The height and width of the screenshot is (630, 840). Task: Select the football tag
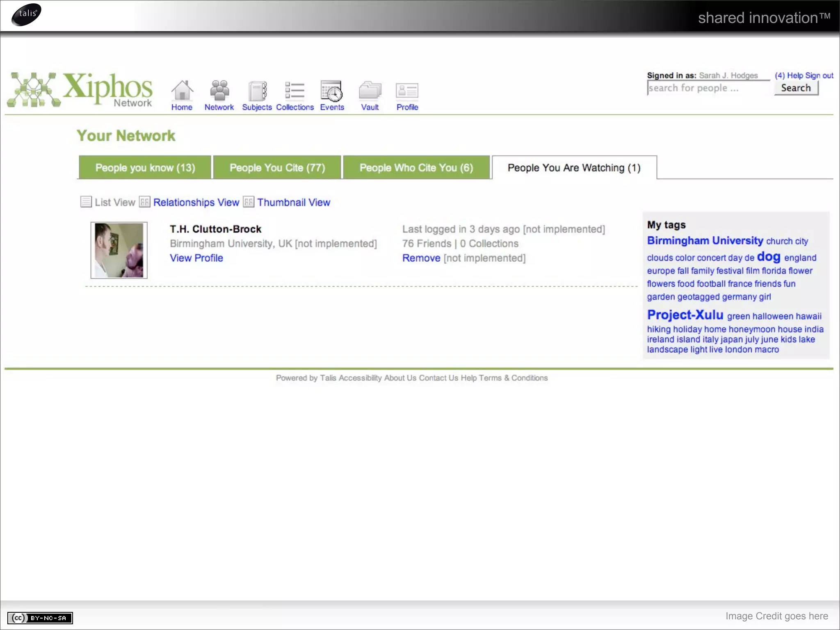point(711,283)
